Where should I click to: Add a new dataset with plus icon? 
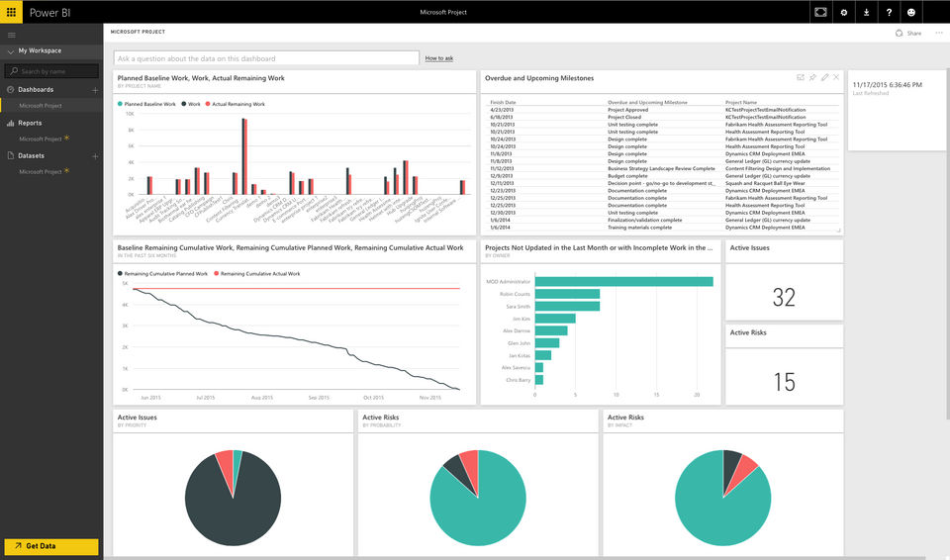pos(95,156)
